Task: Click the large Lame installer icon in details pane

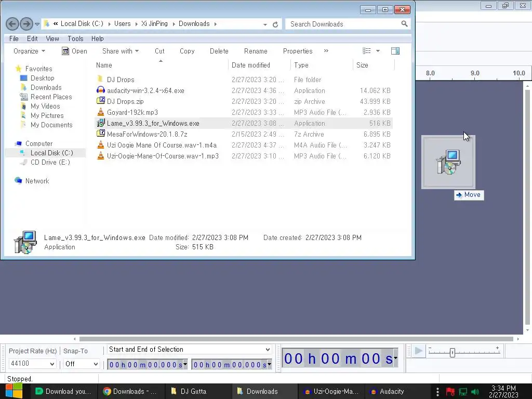Action: pyautogui.click(x=25, y=242)
